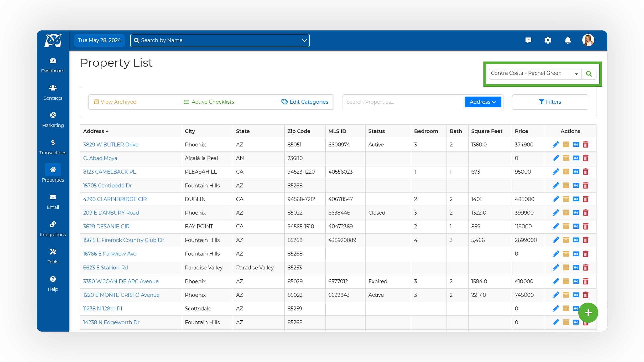Click the owl logo in the sidebar

(x=53, y=40)
